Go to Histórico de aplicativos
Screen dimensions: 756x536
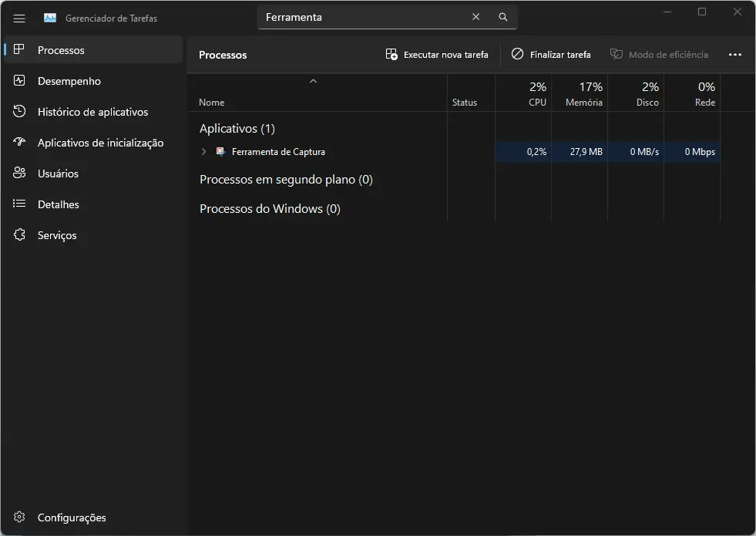[x=92, y=112]
